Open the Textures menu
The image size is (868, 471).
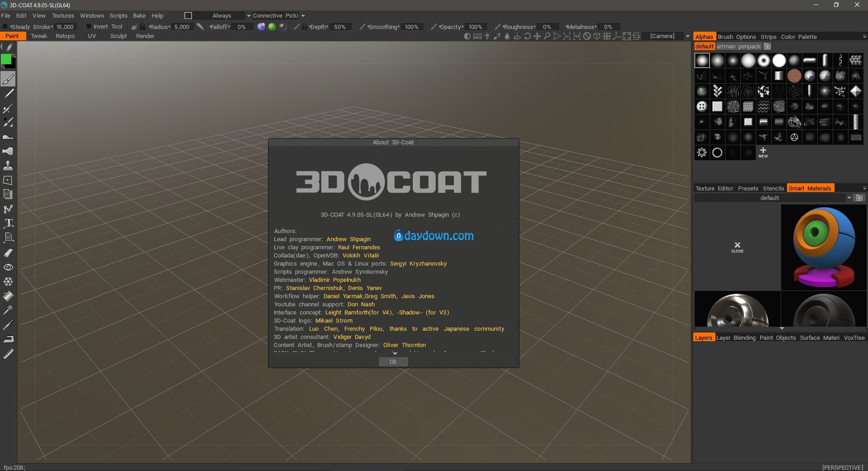(63, 16)
